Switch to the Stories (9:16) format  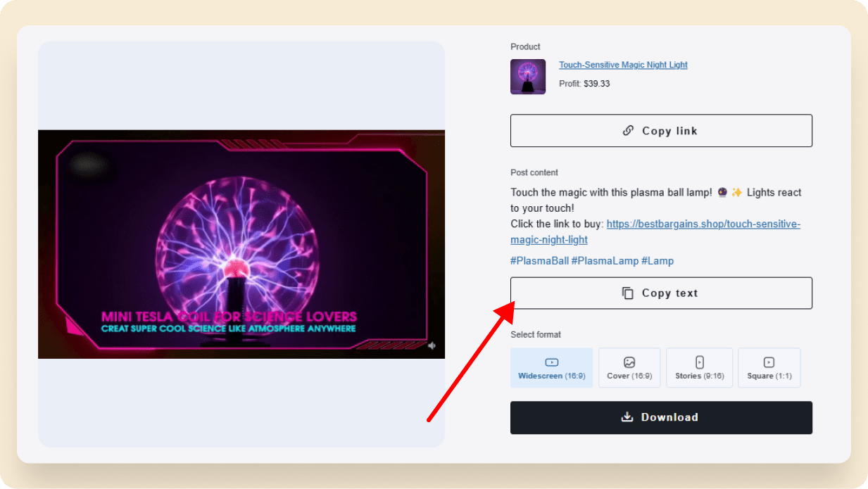pos(699,367)
